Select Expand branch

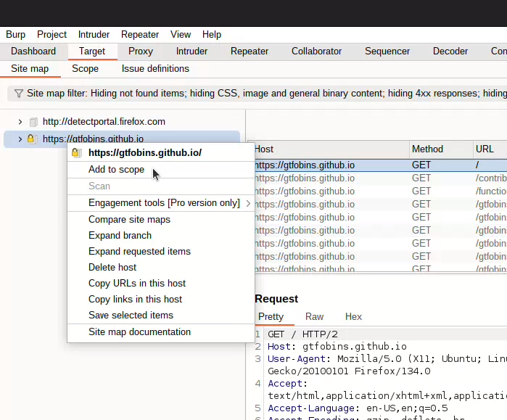pos(161,236)
